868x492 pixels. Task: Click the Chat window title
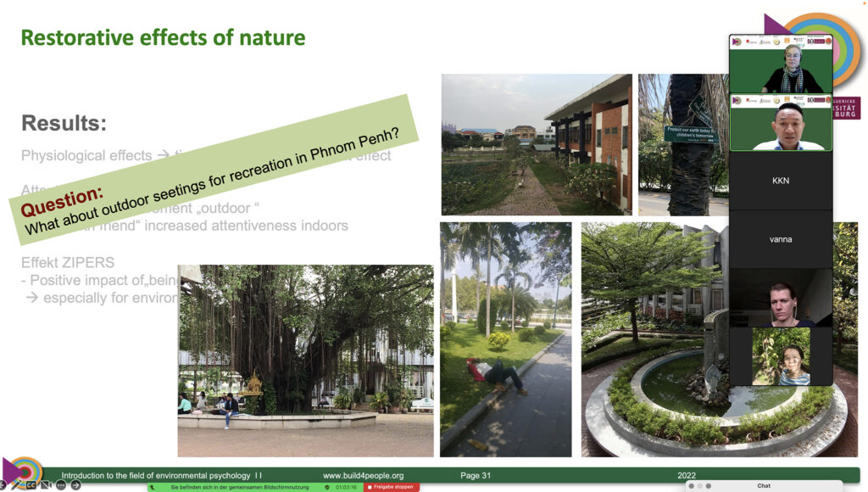[764, 486]
